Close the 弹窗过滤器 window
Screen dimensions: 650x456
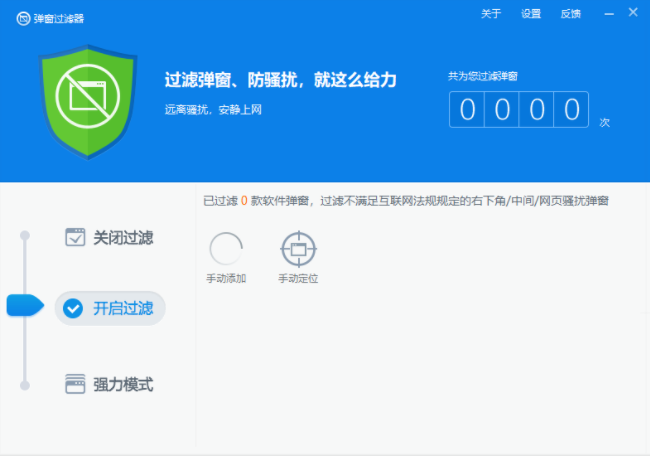pyautogui.click(x=631, y=14)
